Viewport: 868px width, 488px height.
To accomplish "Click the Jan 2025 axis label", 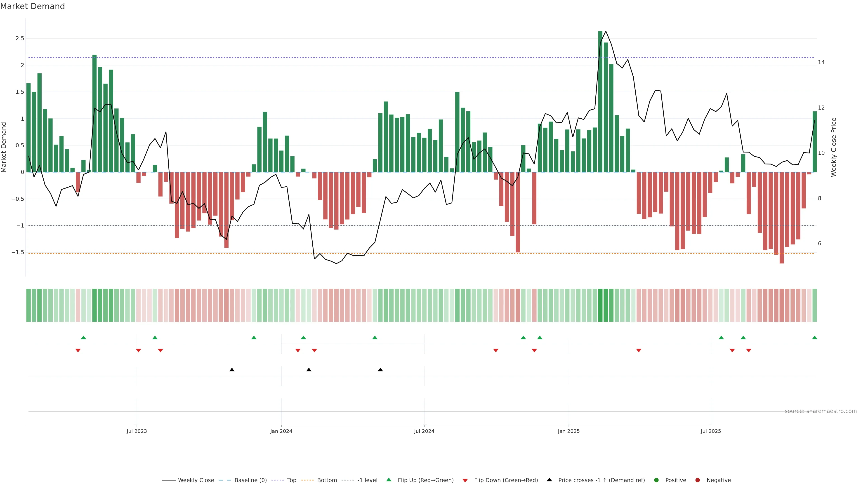I will click(x=568, y=431).
